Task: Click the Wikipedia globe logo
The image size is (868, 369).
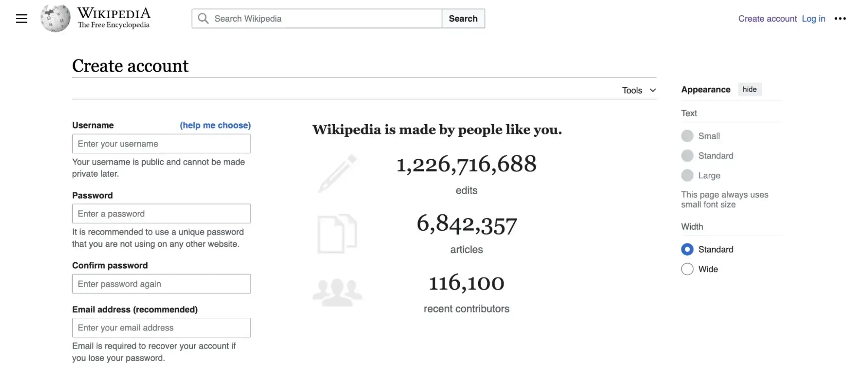Action: [55, 18]
